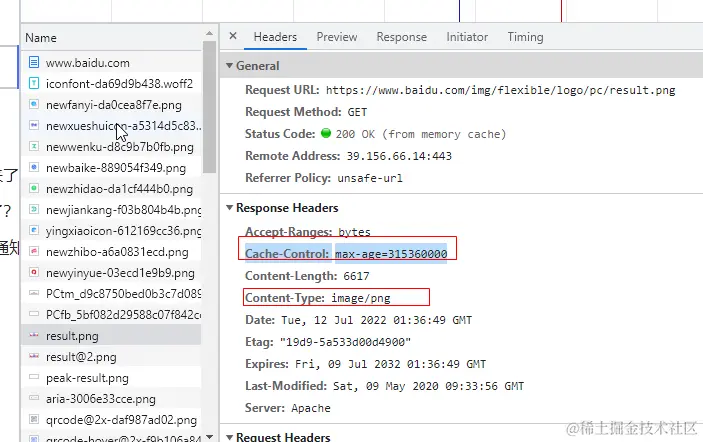This screenshot has height=442, width=703.
Task: Click the request list scrollbar thumb
Action: [209, 106]
